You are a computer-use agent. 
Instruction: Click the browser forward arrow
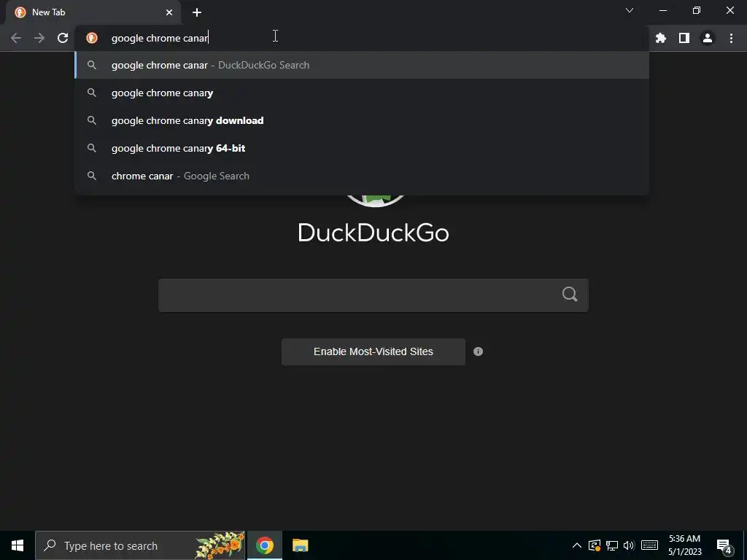click(39, 38)
